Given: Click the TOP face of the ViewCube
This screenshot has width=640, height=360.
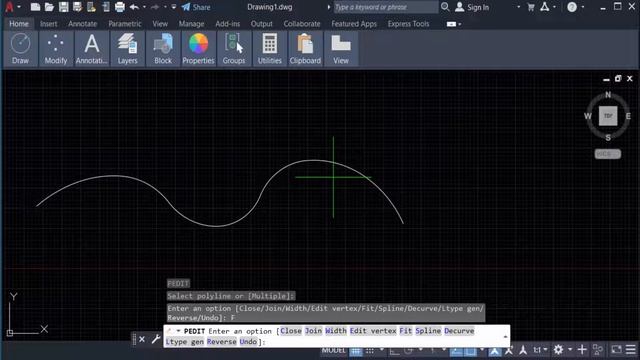Looking at the screenshot, I should click(608, 116).
